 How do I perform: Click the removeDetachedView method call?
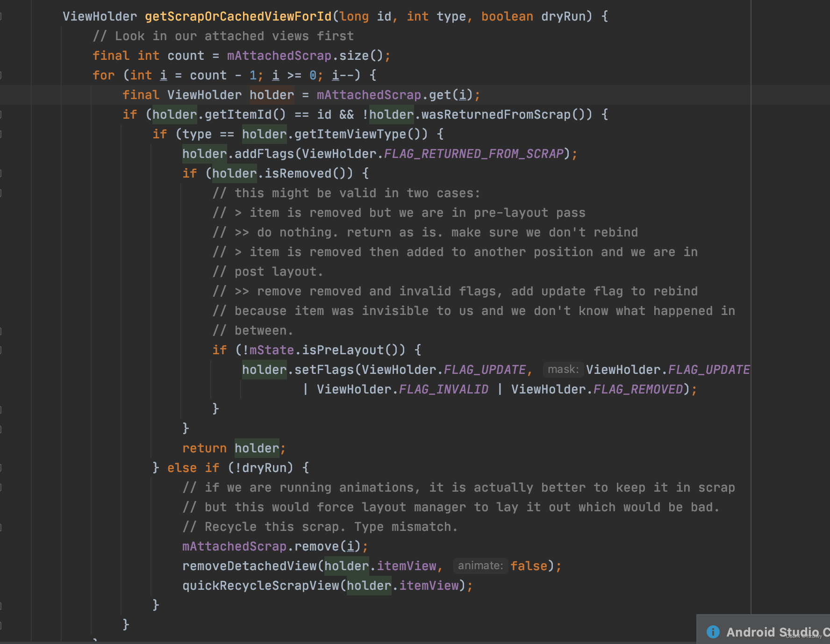250,566
